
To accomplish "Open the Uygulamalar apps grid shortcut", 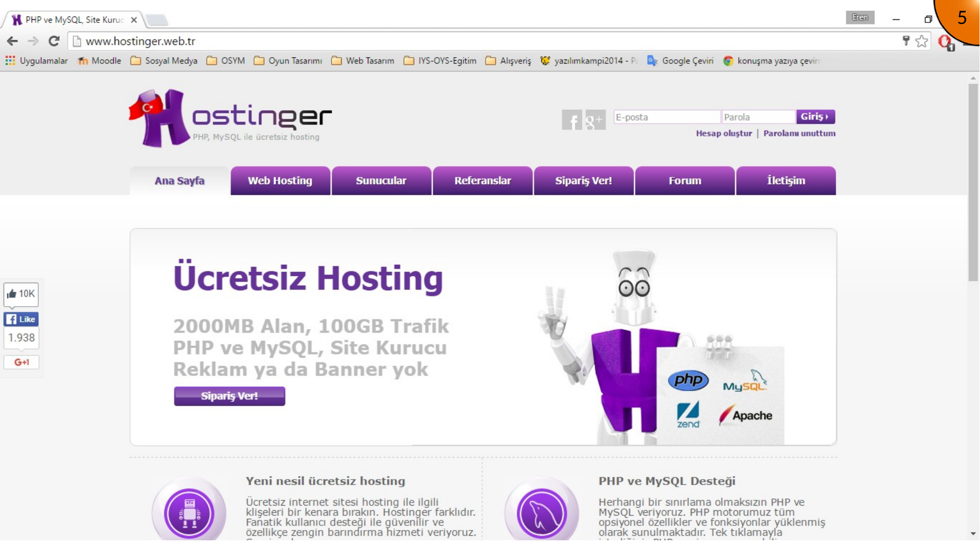I will [36, 61].
